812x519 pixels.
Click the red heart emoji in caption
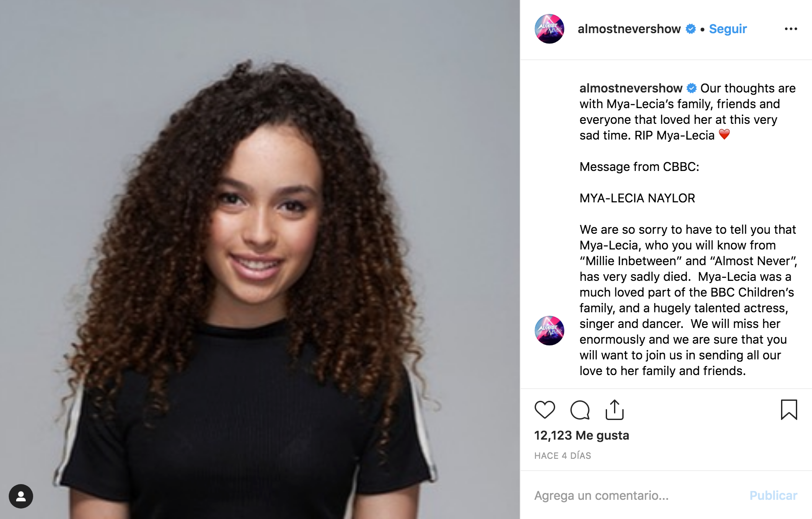[724, 135]
